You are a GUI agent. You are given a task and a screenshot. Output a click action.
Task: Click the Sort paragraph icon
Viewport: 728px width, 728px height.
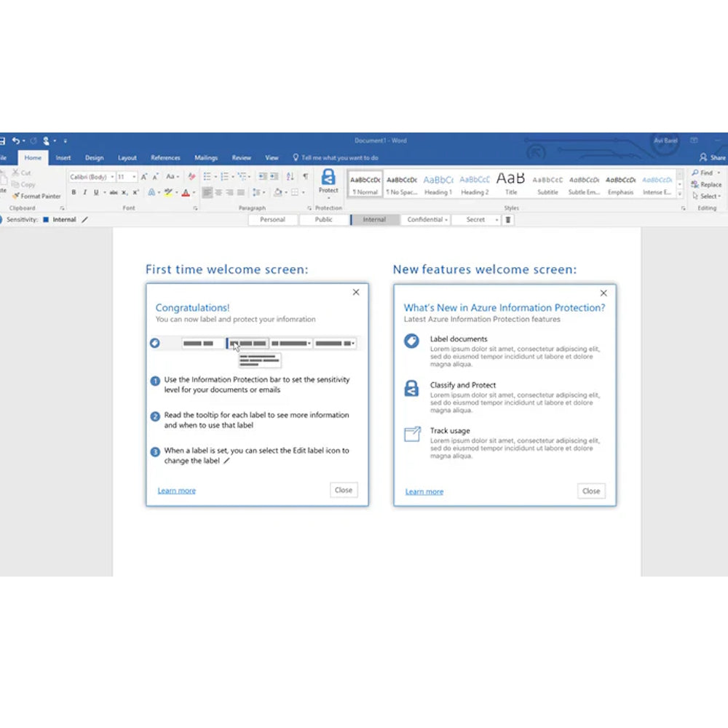click(x=290, y=177)
